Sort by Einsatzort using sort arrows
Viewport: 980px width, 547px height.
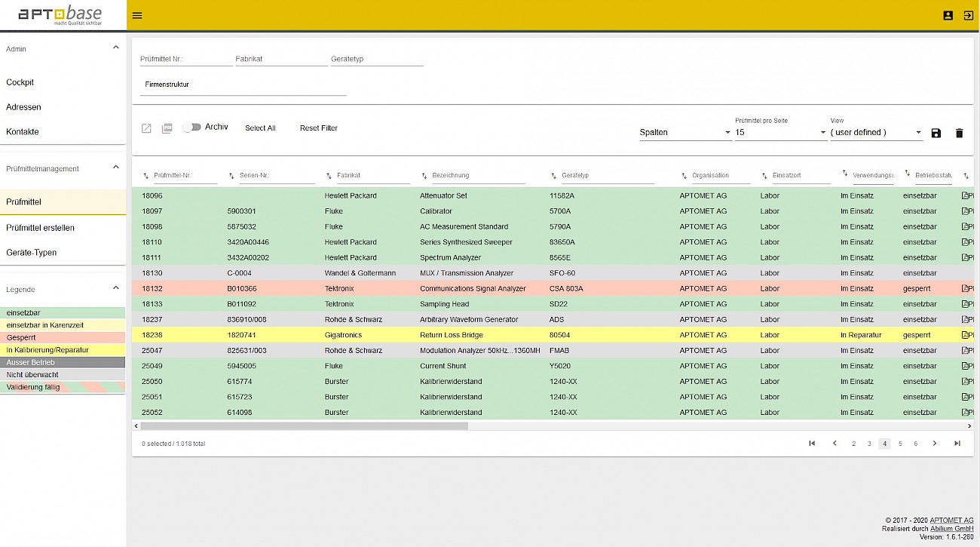point(764,176)
